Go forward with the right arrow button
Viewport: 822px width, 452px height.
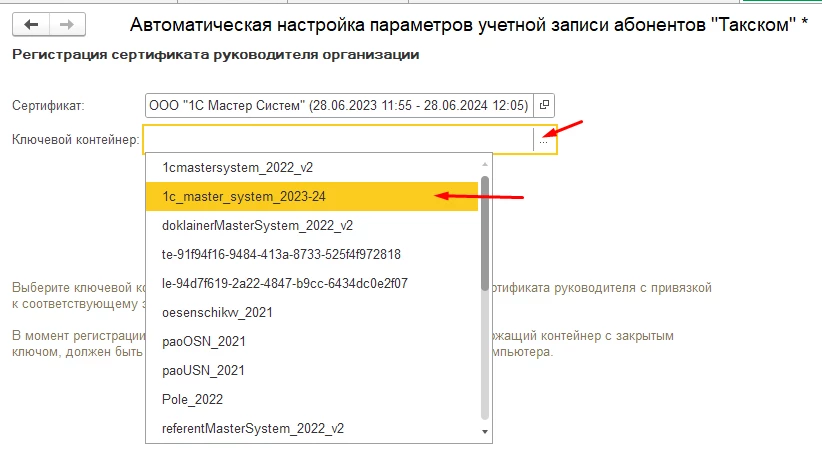(x=67, y=24)
